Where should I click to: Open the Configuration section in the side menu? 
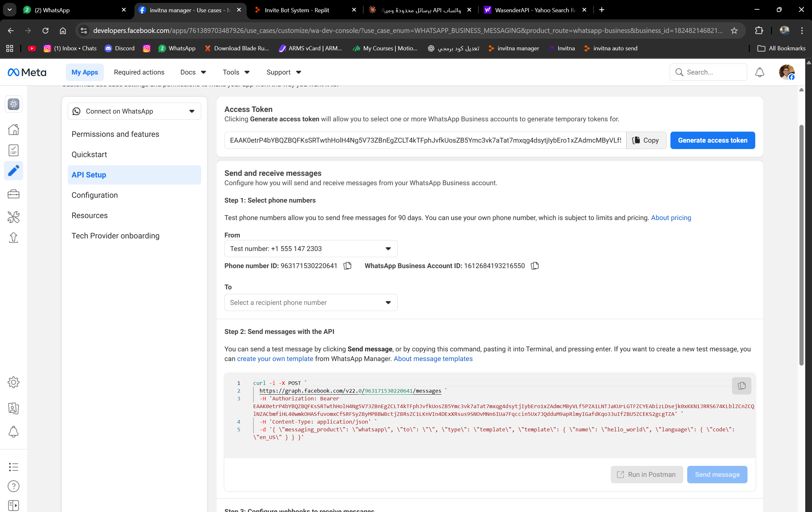tap(95, 195)
